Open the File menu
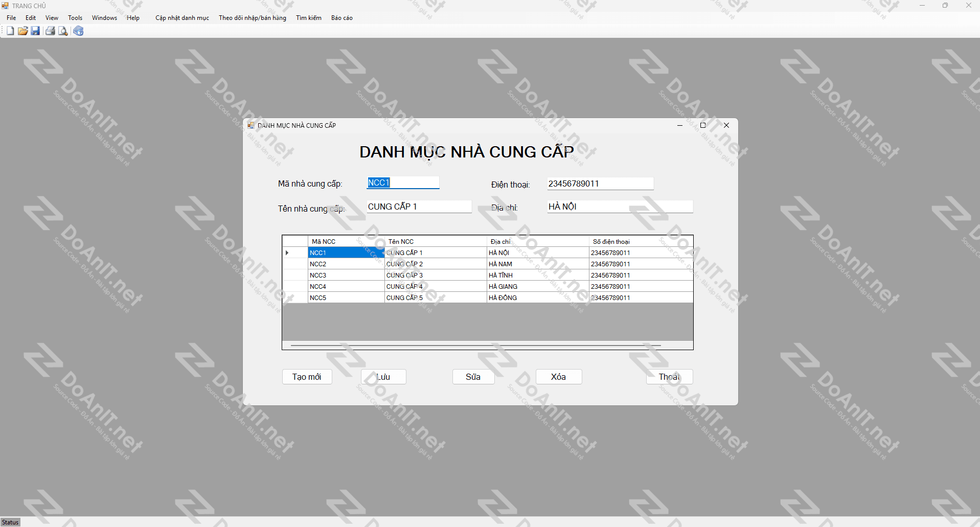Image resolution: width=980 pixels, height=527 pixels. (x=11, y=18)
